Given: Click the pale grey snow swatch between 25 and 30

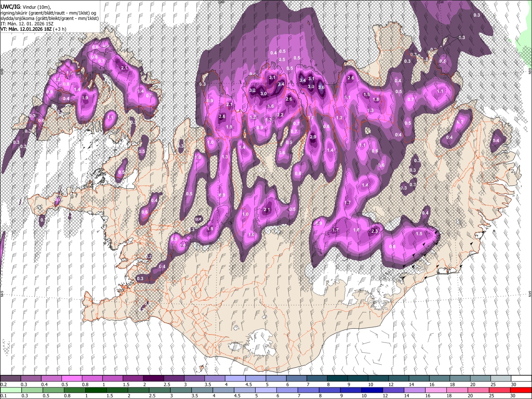Looking at the screenshot, I should 500,378.
